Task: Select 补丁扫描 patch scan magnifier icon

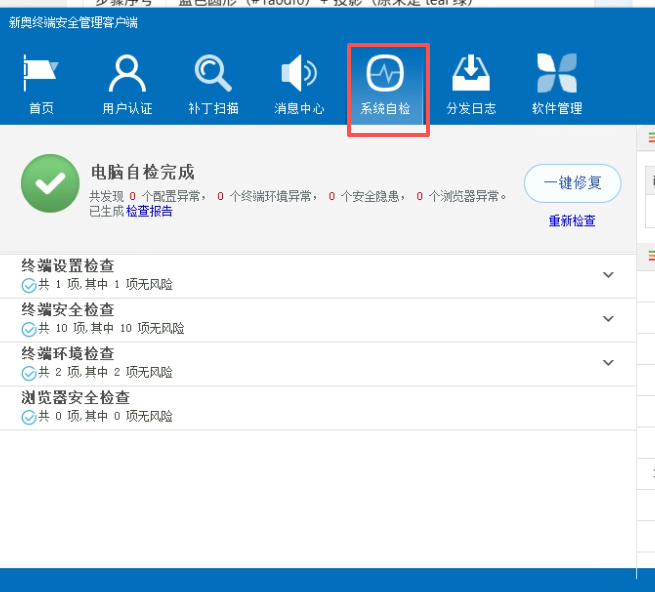Action: [213, 73]
